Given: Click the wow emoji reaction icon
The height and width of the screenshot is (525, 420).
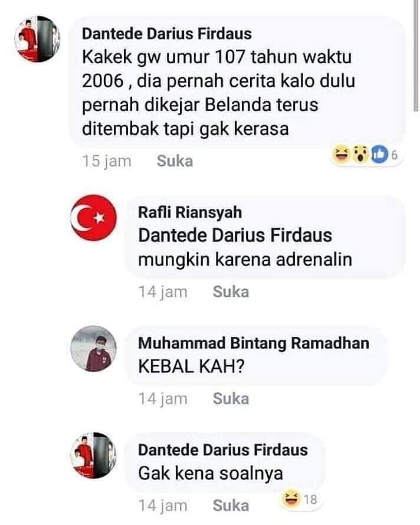Looking at the screenshot, I should pyautogui.click(x=360, y=155).
